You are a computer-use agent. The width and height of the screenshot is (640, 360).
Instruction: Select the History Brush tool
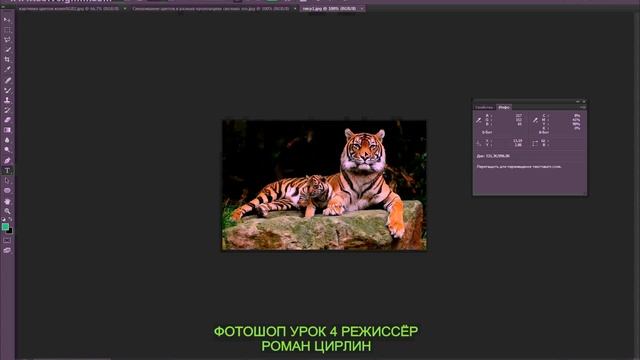coord(7,110)
